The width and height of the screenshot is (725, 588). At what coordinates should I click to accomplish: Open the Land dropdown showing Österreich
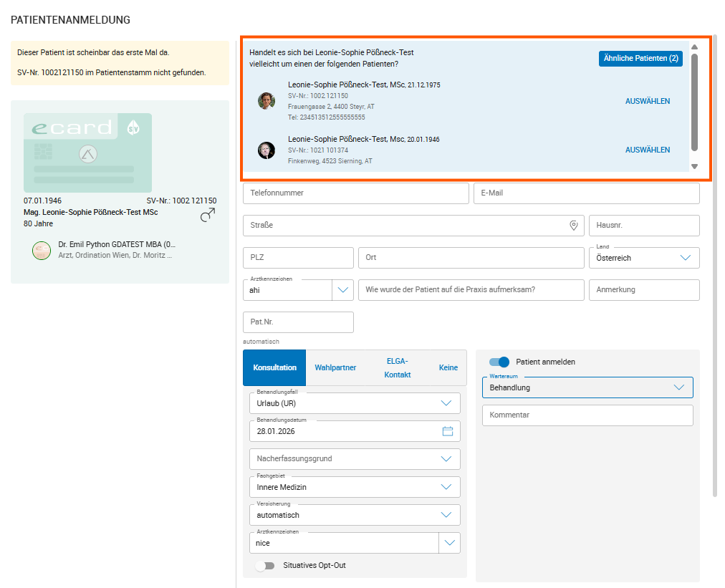[644, 258]
